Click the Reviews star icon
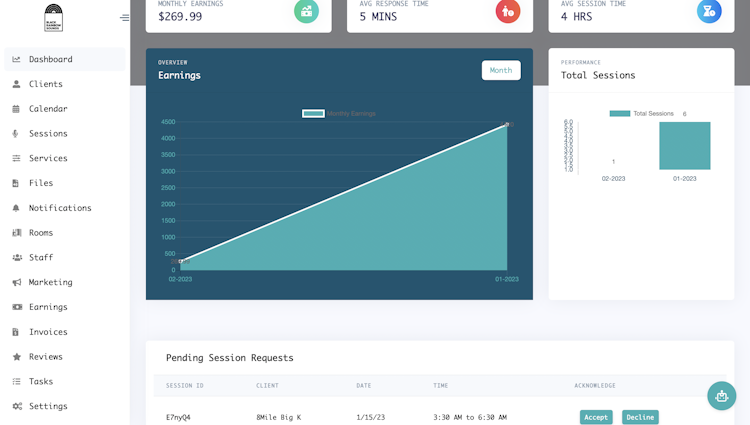 pos(17,357)
